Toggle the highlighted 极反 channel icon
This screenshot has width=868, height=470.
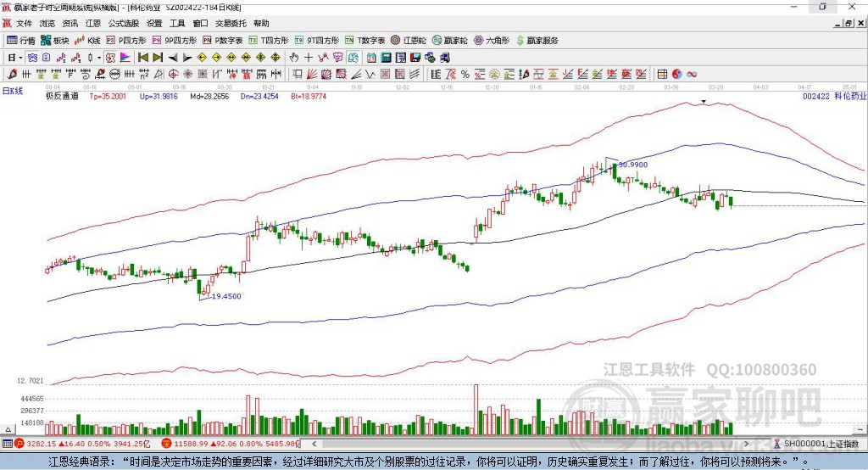(111, 58)
